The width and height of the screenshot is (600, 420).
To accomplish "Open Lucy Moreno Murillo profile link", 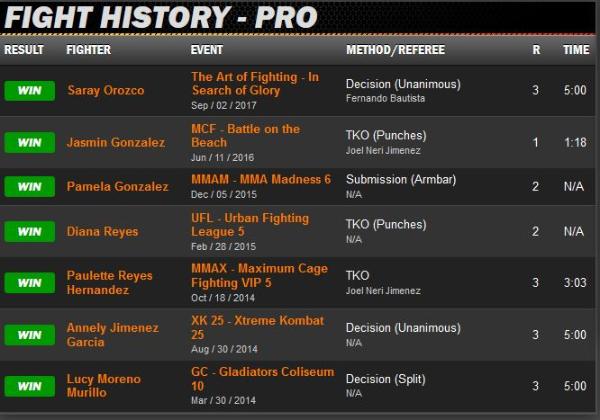I will (x=103, y=386).
